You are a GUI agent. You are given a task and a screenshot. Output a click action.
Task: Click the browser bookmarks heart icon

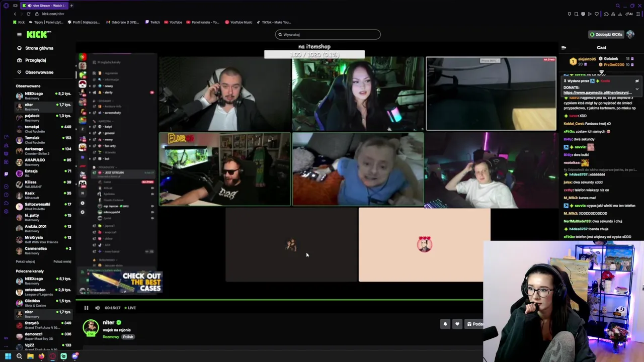(597, 14)
